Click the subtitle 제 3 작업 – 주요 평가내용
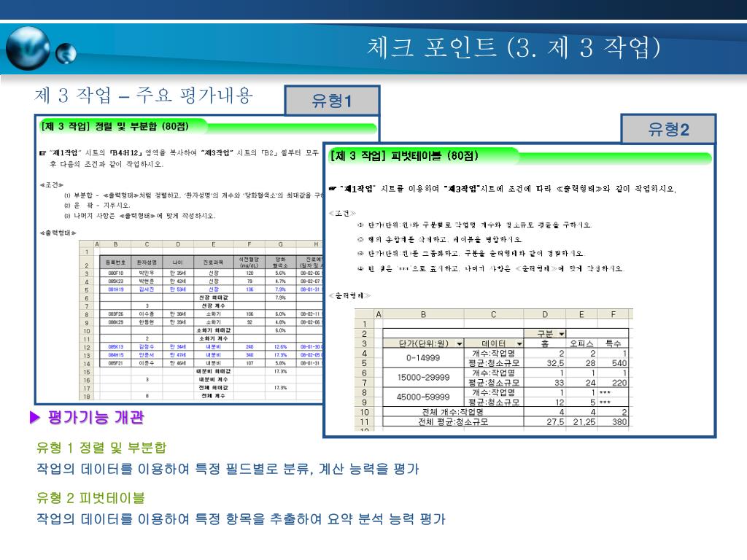This screenshot has width=747, height=560. pyautogui.click(x=144, y=96)
